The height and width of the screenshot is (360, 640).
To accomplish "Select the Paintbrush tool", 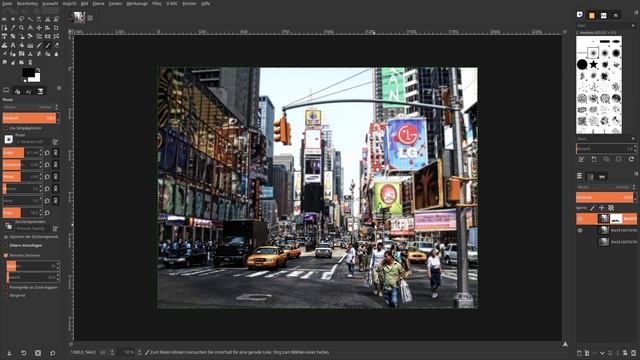I will coord(48,45).
